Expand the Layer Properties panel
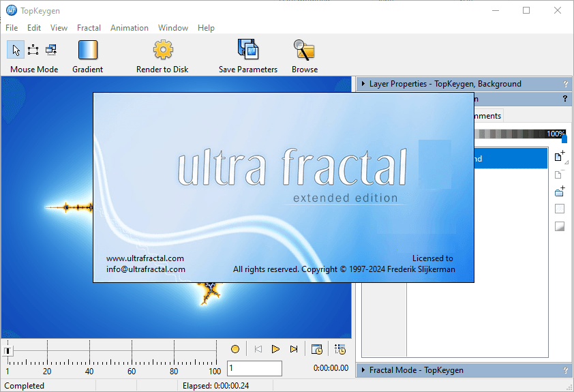Viewport: 574px width, 392px height. pos(363,84)
